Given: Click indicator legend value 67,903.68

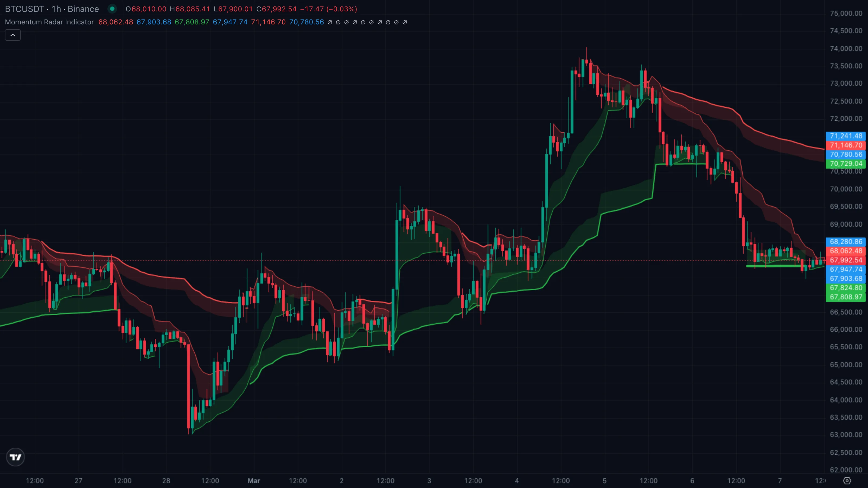Looking at the screenshot, I should click(154, 22).
